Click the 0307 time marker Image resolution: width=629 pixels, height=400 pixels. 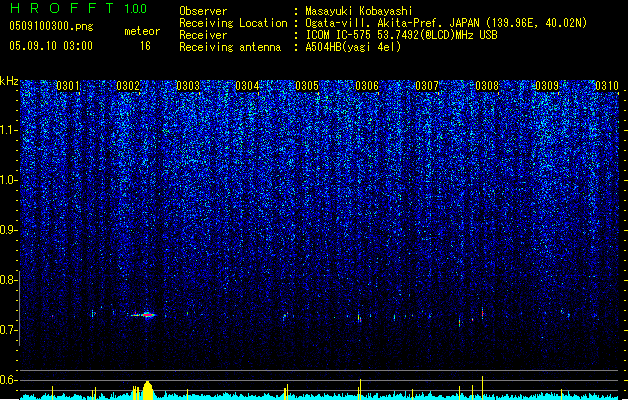pos(427,86)
